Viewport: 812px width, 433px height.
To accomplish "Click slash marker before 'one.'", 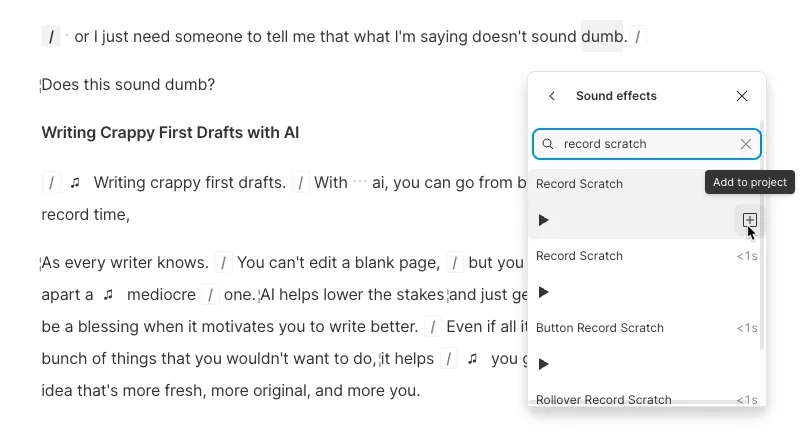I will click(x=210, y=295).
